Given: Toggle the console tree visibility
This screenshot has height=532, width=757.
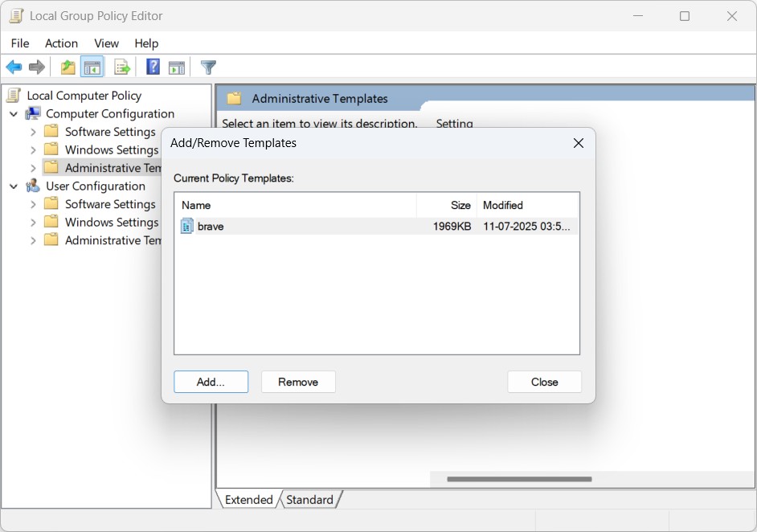Looking at the screenshot, I should [93, 67].
